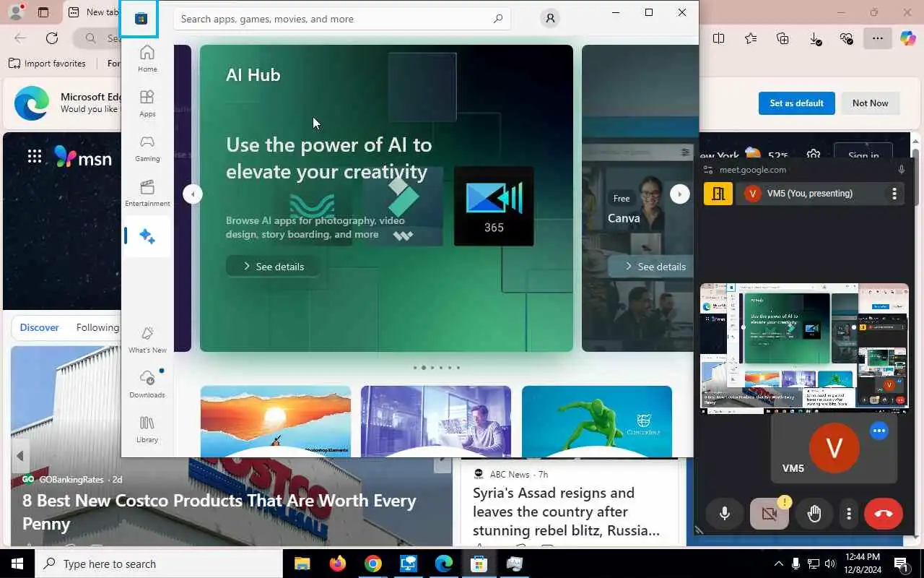This screenshot has width=924, height=578.
Task: Open Downloads in Store sidebar
Action: pyautogui.click(x=147, y=384)
